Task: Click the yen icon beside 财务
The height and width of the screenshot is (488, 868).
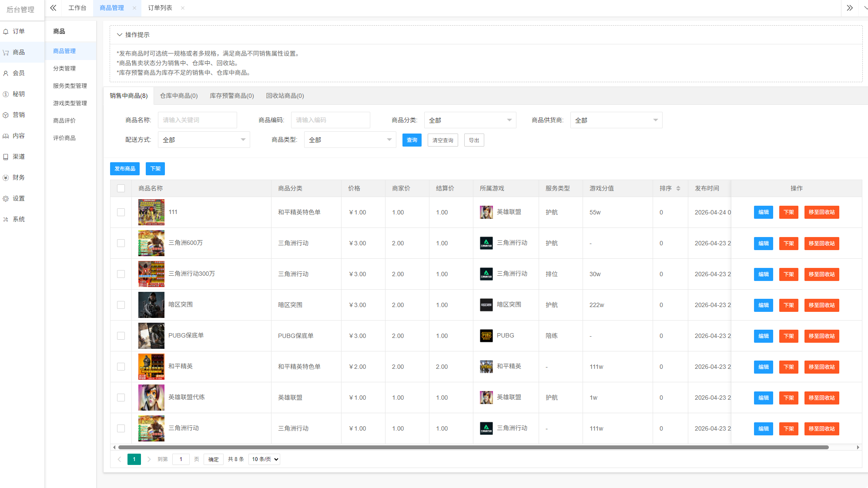Action: click(x=6, y=177)
